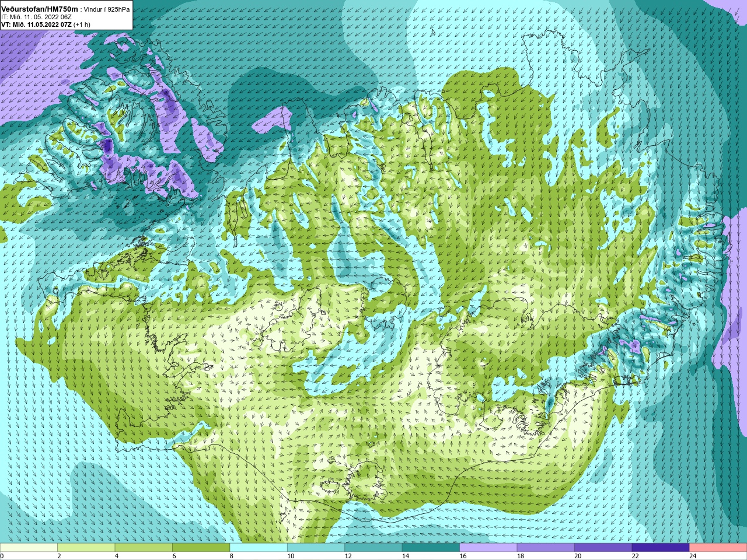Click the 'Vindur í 925hPa' label
Image resolution: width=747 pixels, height=560 pixels.
[x=107, y=10]
